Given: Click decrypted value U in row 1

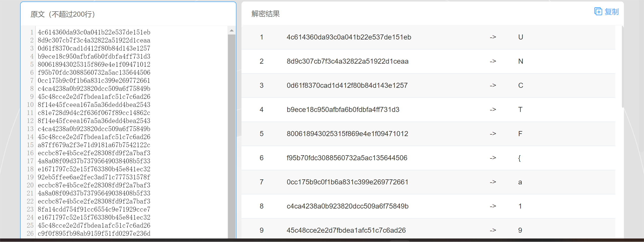Looking at the screenshot, I should pyautogui.click(x=521, y=37).
